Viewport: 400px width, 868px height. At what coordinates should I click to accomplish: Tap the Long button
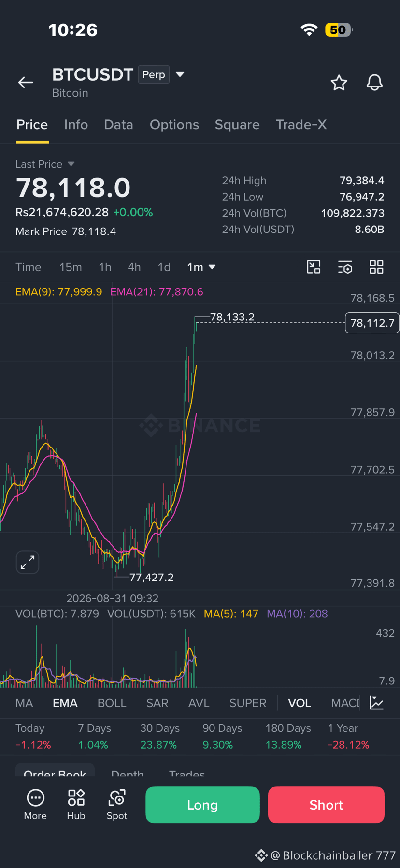coord(202,805)
